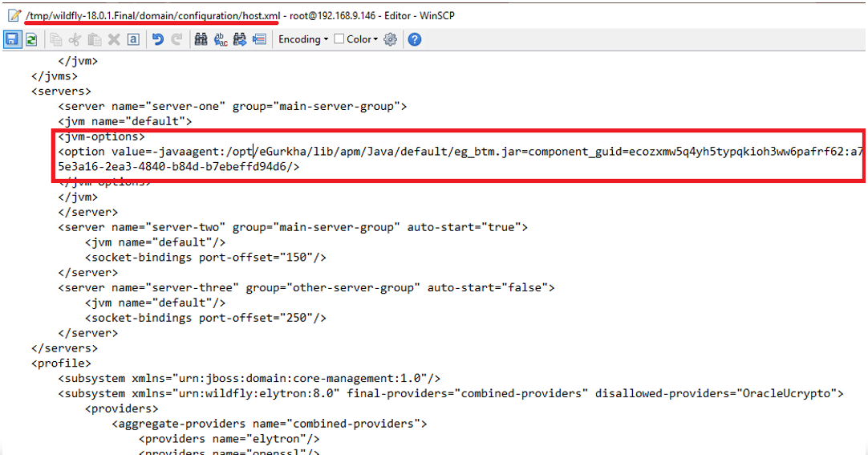Click the server-one server tag line
The height and width of the screenshot is (455, 868).
pos(233,106)
